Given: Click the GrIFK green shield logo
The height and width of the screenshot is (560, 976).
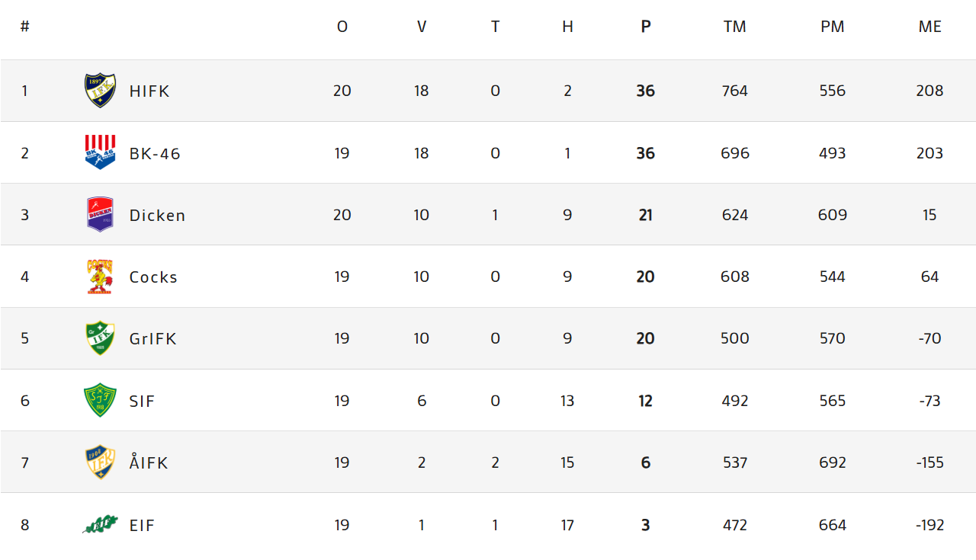Looking at the screenshot, I should pos(100,338).
